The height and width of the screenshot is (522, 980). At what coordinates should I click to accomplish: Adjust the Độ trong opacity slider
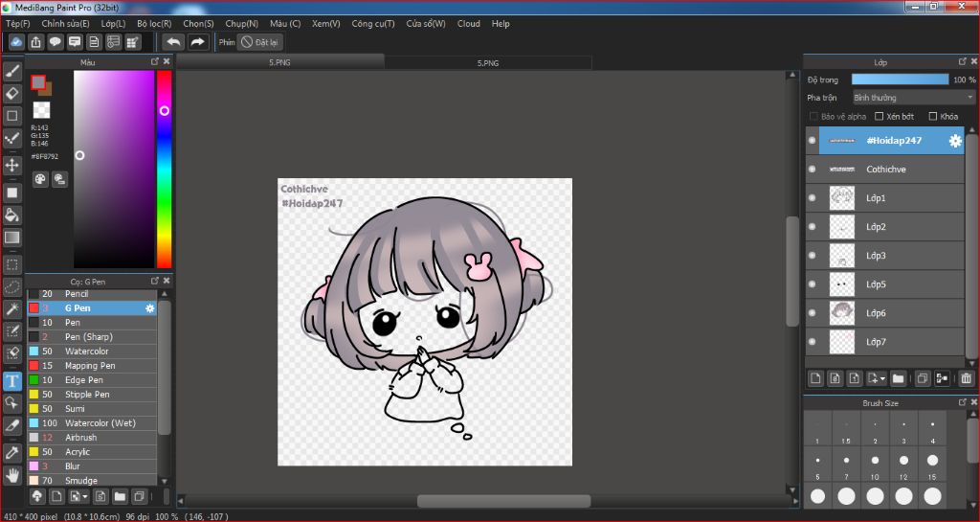900,79
